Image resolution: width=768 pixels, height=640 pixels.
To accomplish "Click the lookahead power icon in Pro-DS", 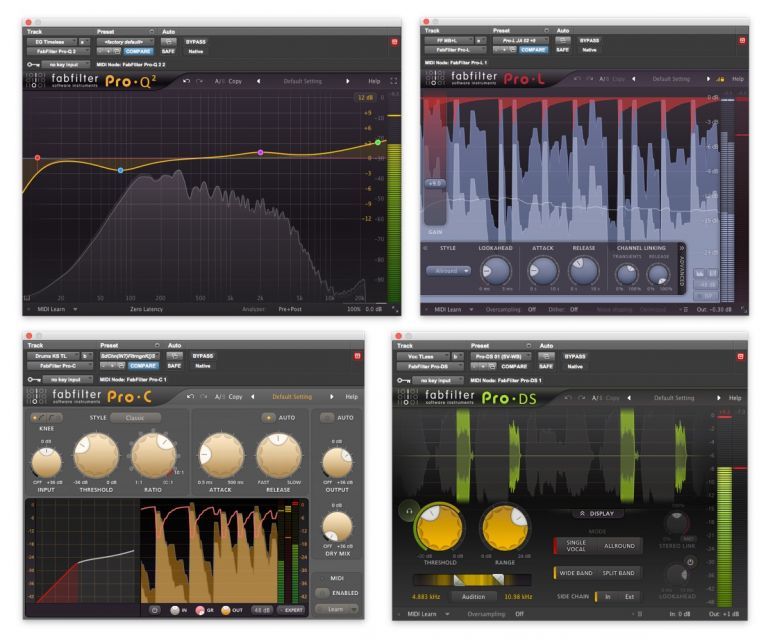I will [690, 562].
